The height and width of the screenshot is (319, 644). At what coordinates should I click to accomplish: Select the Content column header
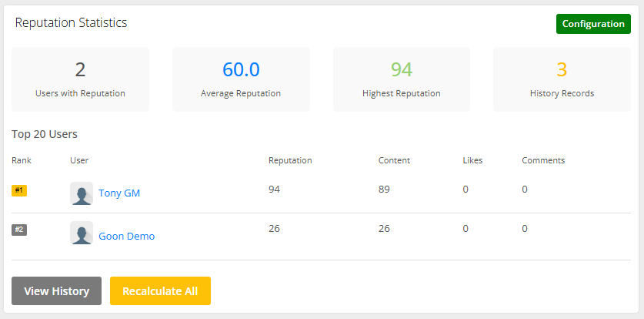(394, 160)
